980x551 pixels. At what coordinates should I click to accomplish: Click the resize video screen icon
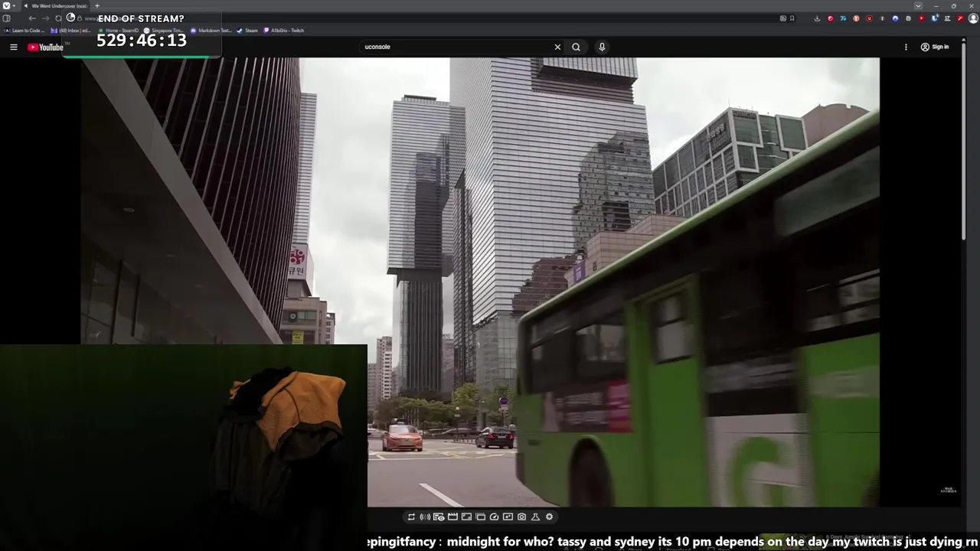(x=466, y=517)
